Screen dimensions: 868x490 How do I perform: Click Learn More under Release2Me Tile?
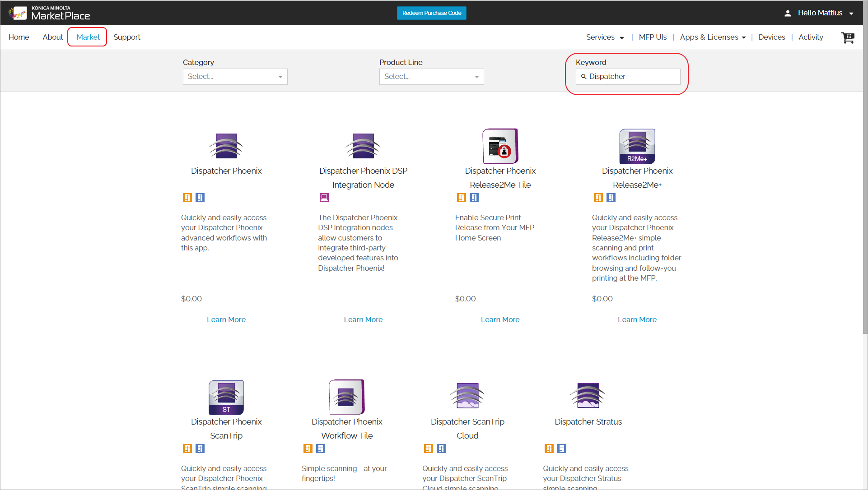point(500,319)
